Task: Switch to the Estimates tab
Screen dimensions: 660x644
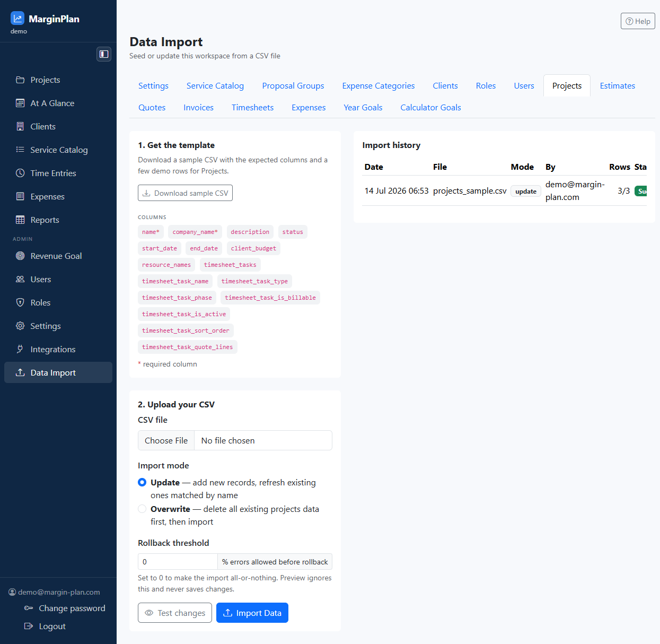Action: point(617,85)
